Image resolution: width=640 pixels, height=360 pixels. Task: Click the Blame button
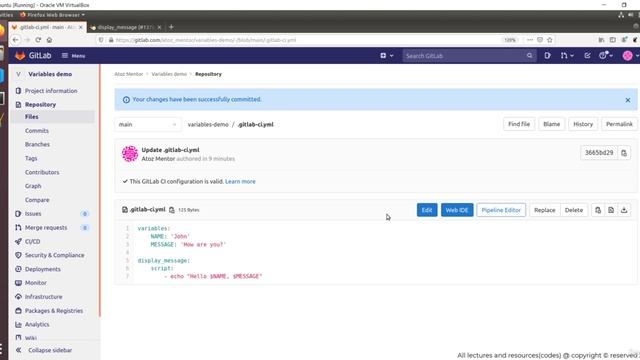point(551,124)
